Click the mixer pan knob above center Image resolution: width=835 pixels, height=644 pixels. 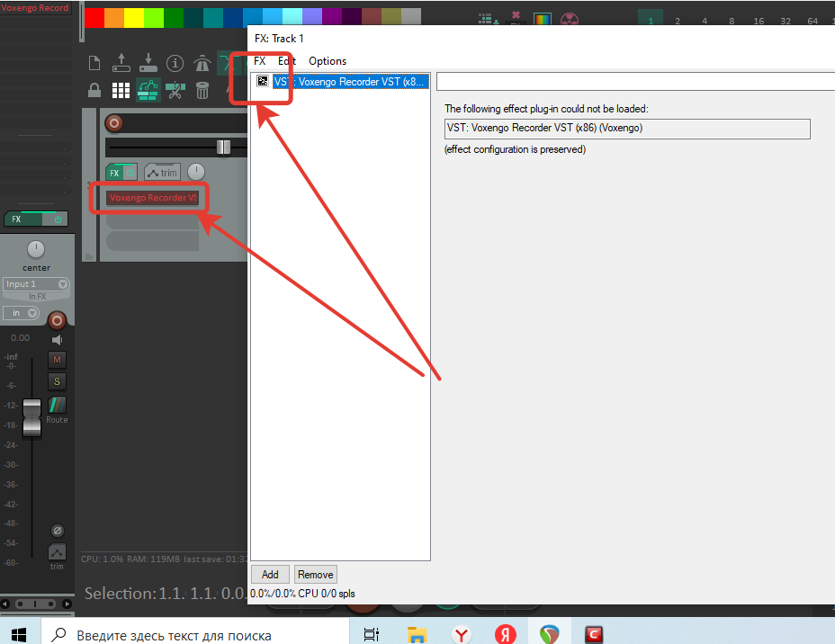[36, 248]
